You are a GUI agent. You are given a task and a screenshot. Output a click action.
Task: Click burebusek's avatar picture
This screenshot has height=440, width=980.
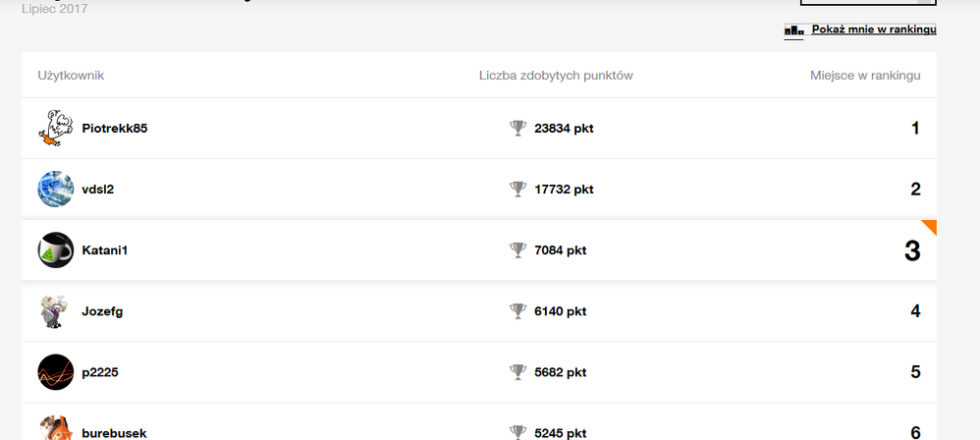click(x=55, y=429)
